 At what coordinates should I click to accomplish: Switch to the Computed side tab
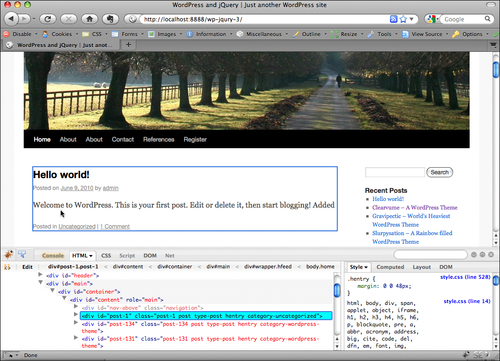point(390,267)
